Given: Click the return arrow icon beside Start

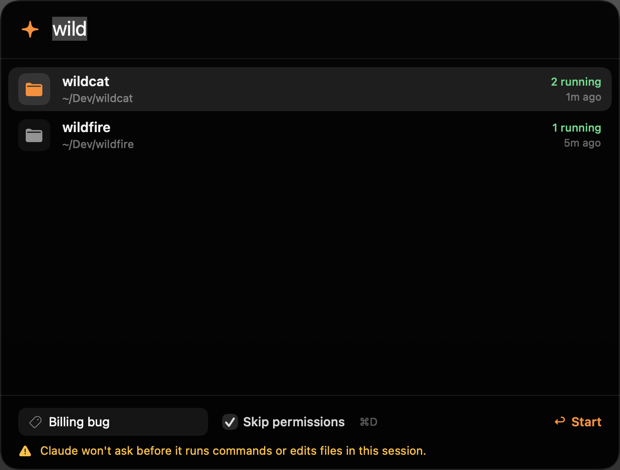Looking at the screenshot, I should click(x=560, y=421).
